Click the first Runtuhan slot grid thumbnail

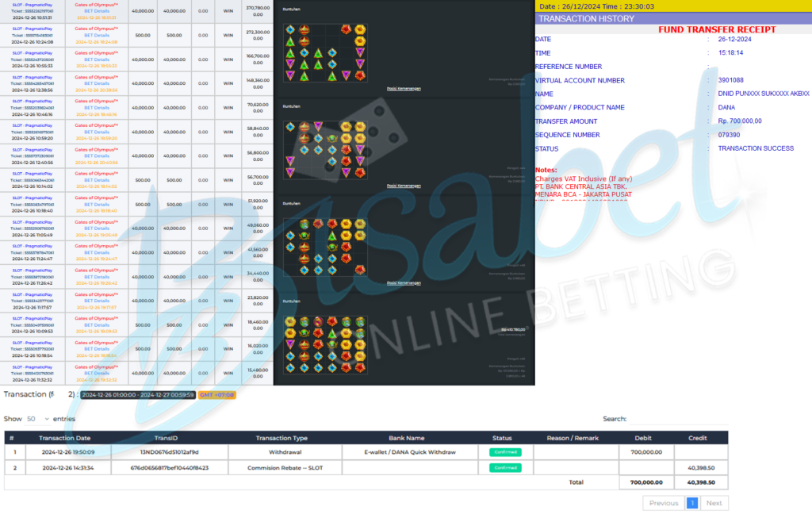325,52
